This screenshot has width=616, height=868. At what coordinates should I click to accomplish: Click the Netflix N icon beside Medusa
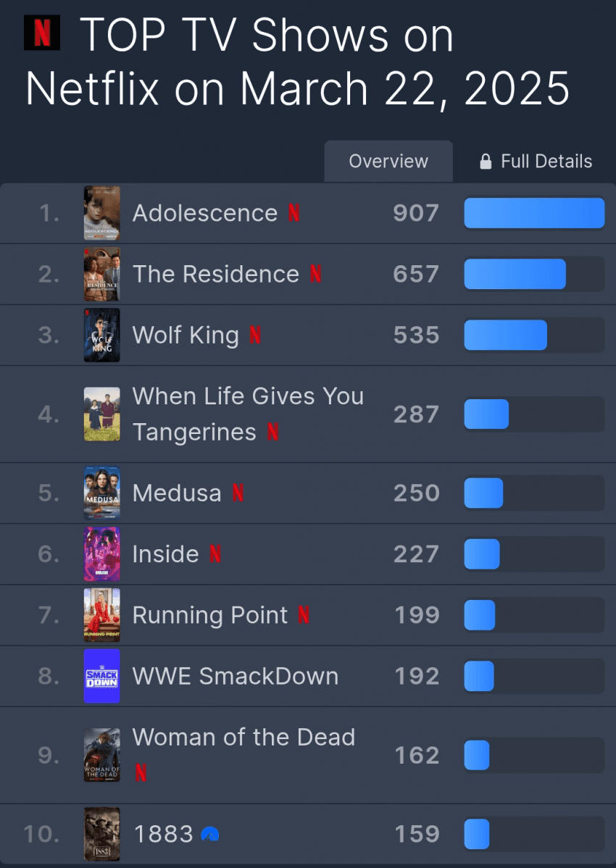[238, 493]
